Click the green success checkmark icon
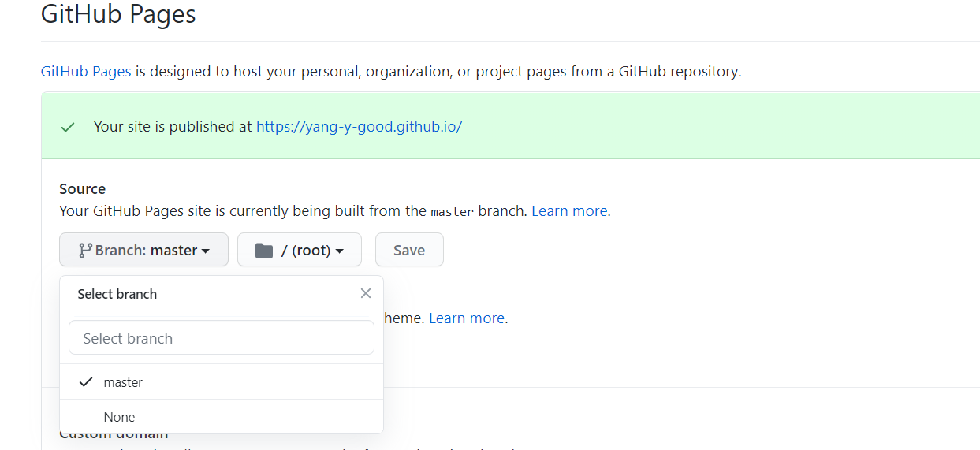The image size is (980, 450). coord(68,126)
